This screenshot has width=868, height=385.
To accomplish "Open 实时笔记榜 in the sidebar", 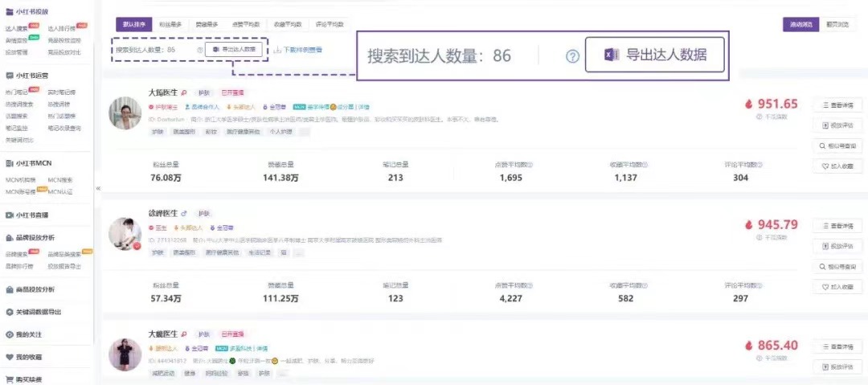I will [x=61, y=92].
